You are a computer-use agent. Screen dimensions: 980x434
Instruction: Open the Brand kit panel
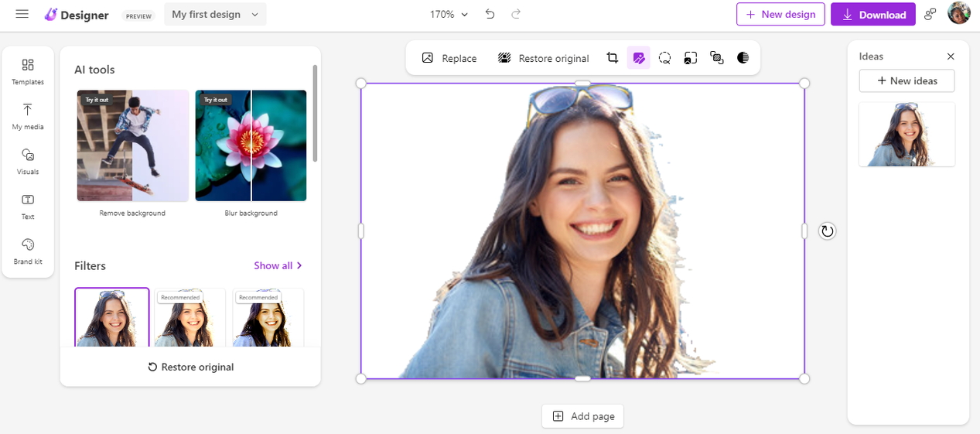(x=28, y=251)
